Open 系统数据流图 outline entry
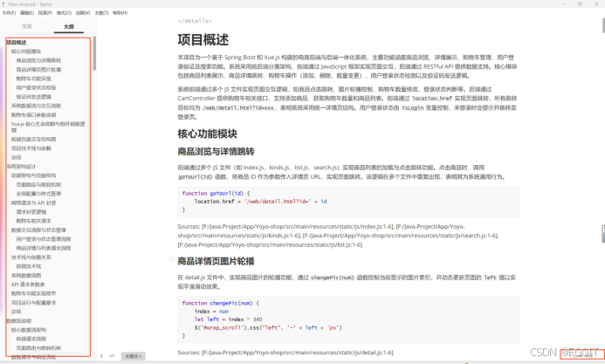Viewport: 605px width, 364px height. click(x=26, y=275)
